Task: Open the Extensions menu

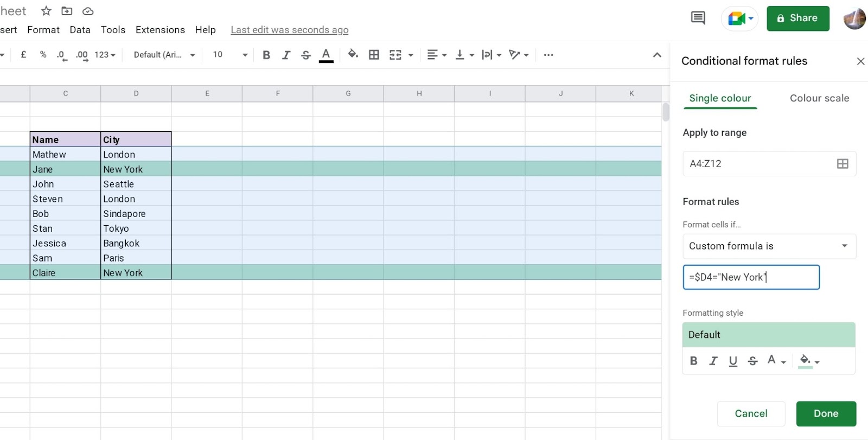Action: pos(160,30)
